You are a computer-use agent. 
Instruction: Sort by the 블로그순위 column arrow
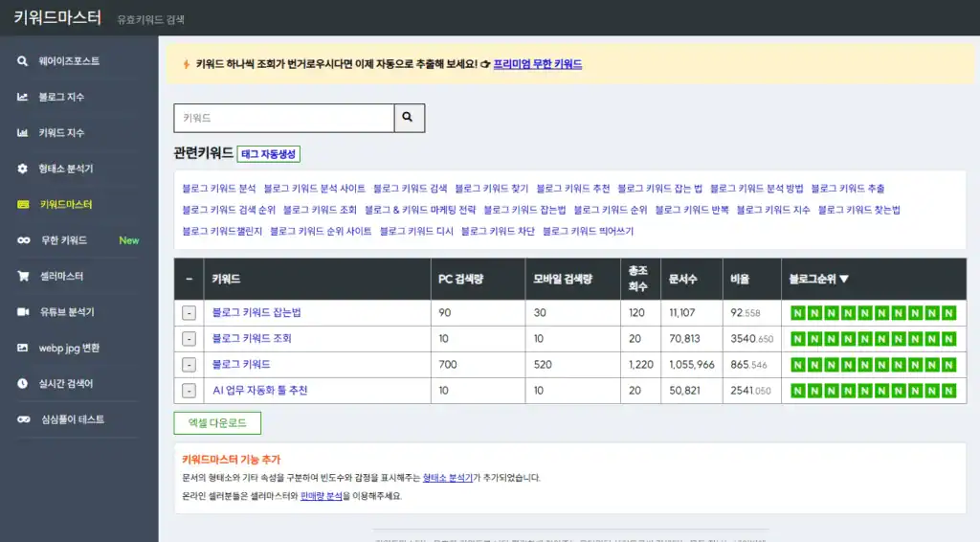pos(844,280)
